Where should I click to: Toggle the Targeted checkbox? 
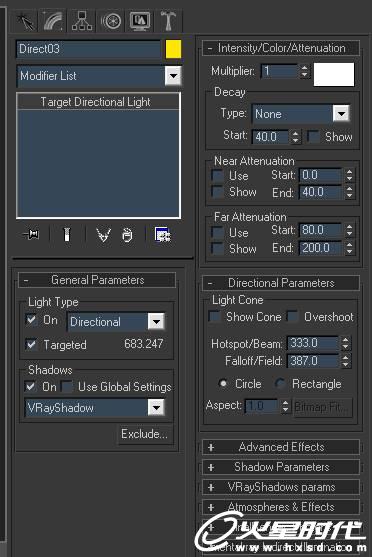click(31, 344)
